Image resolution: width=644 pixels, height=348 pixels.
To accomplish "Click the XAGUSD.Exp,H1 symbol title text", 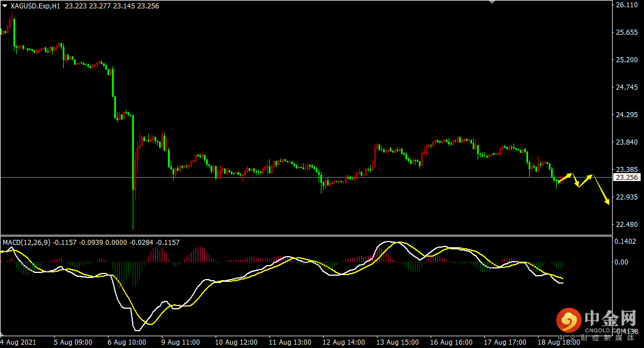I will point(35,6).
